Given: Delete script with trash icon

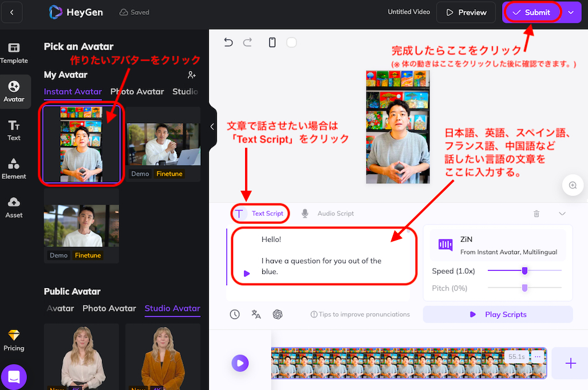Looking at the screenshot, I should (x=536, y=214).
